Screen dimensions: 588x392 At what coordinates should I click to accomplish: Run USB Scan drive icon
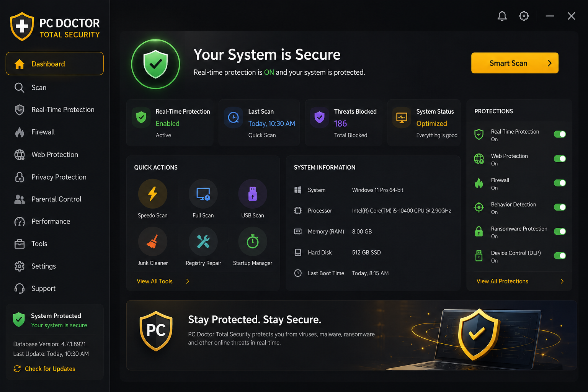253,193
